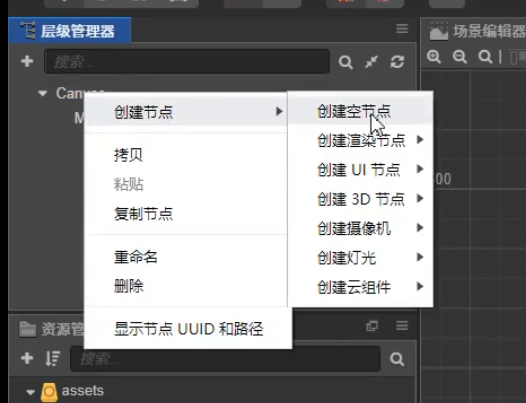Select the assets root folder row
526x403 pixels.
(212, 391)
